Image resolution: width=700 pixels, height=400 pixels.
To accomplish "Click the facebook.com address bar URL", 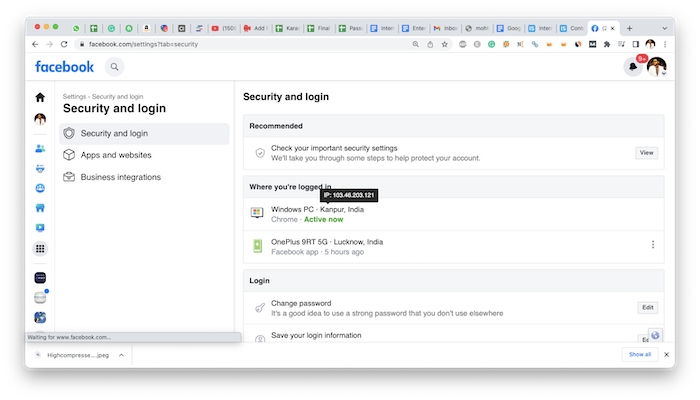I will coord(143,44).
